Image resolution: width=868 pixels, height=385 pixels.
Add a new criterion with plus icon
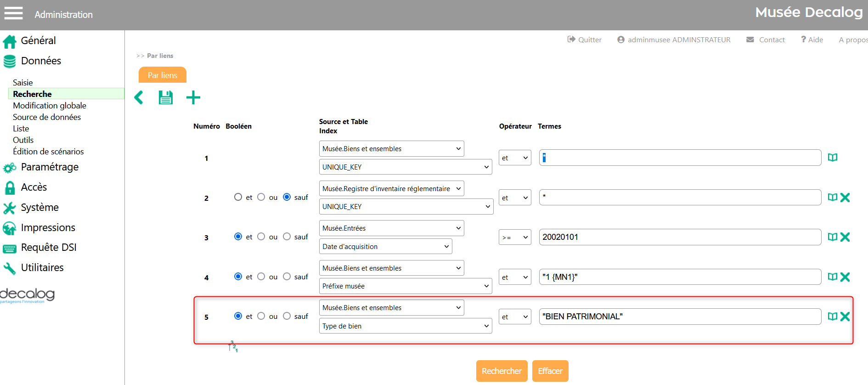[193, 97]
